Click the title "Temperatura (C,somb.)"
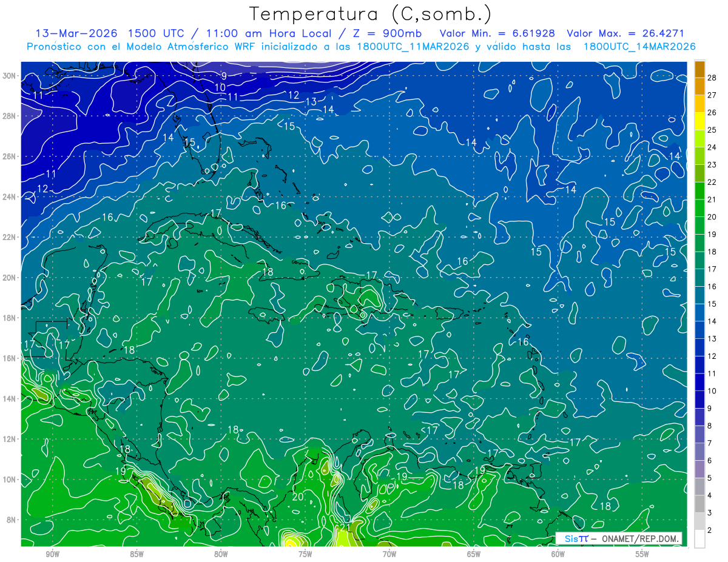This screenshot has height=562, width=728. point(370,13)
